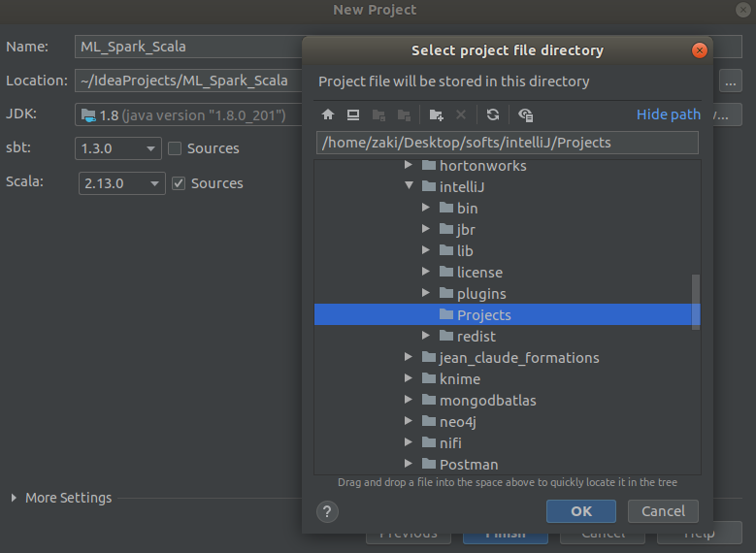Click the Hide path link

(x=669, y=114)
